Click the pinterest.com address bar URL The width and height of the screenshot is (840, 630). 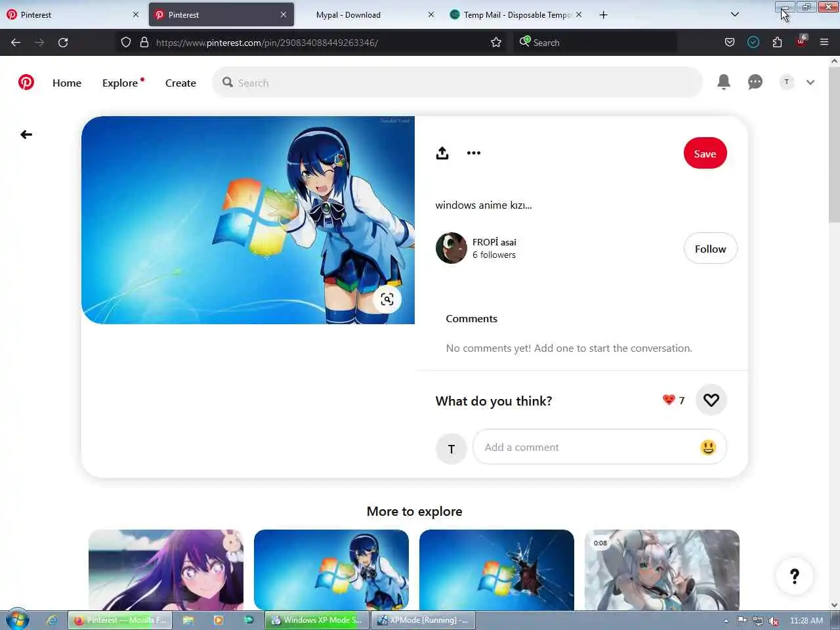tap(267, 43)
